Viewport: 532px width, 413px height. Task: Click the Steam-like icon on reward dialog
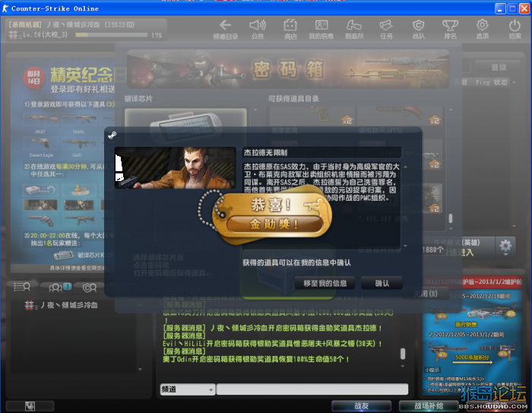(112, 135)
